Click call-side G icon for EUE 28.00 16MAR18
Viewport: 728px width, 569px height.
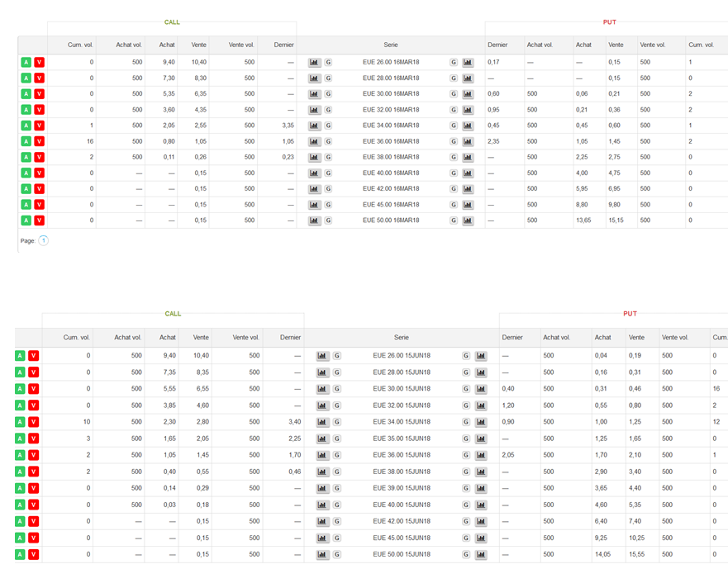click(328, 78)
